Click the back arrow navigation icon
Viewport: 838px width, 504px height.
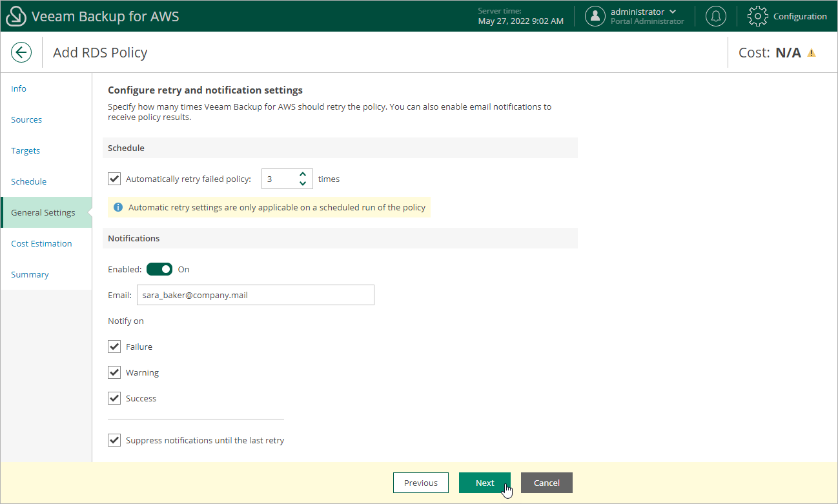click(21, 52)
